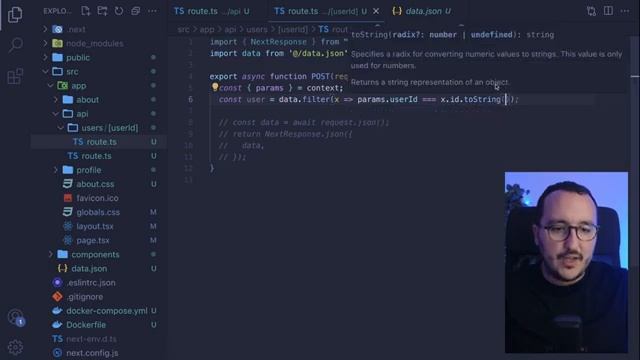
Task: Click app segment in breadcrumb
Action: pyautogui.click(x=207, y=29)
